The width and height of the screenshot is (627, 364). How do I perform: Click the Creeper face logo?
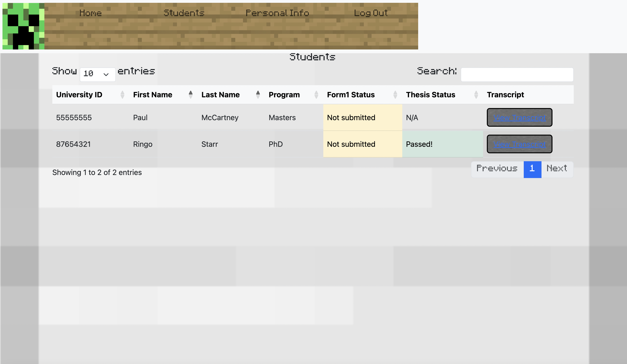click(x=23, y=26)
